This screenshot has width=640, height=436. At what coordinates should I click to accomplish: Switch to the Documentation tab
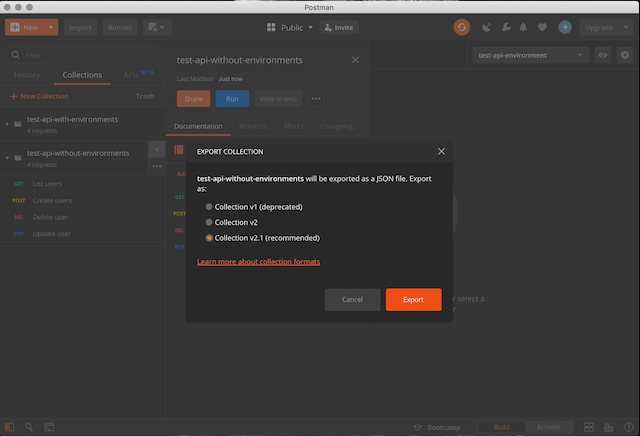point(198,126)
